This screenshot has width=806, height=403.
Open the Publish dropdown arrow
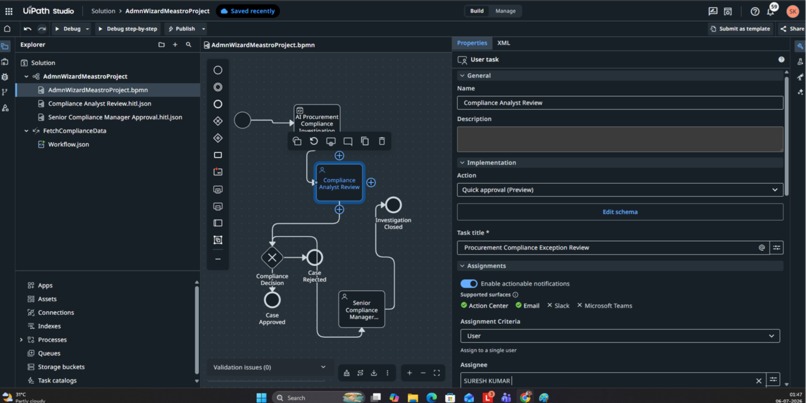coord(204,29)
